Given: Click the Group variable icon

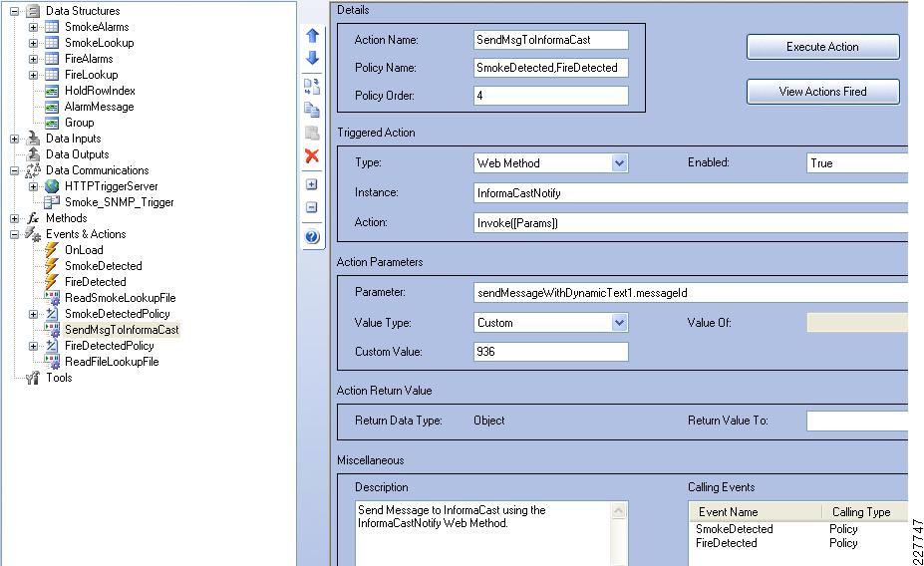Looking at the screenshot, I should (52, 123).
